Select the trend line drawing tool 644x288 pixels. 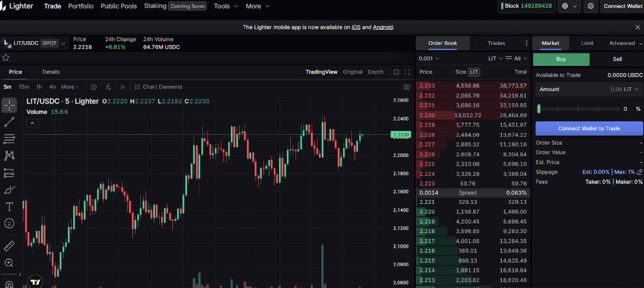[x=9, y=122]
